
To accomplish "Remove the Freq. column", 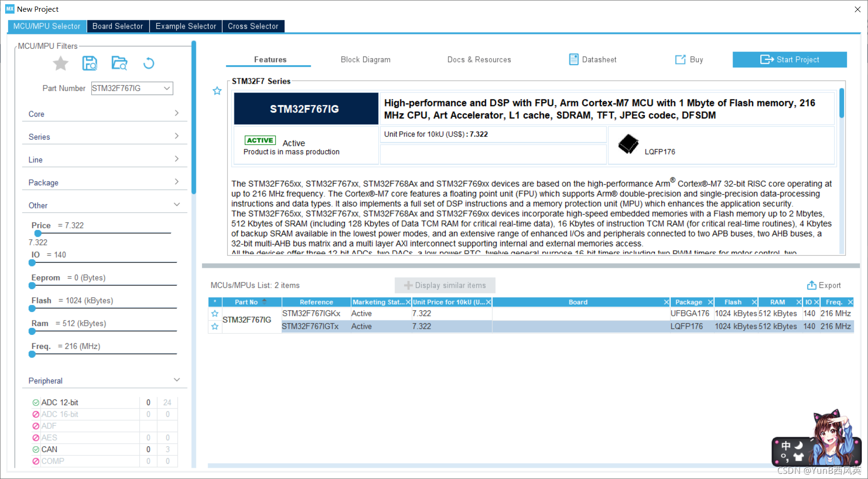I will point(850,302).
